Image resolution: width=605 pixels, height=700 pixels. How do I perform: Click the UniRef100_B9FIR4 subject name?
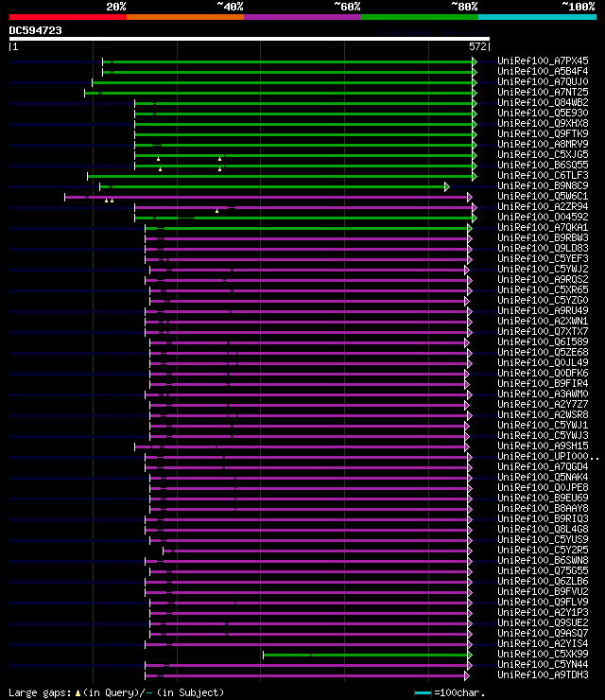coord(543,383)
